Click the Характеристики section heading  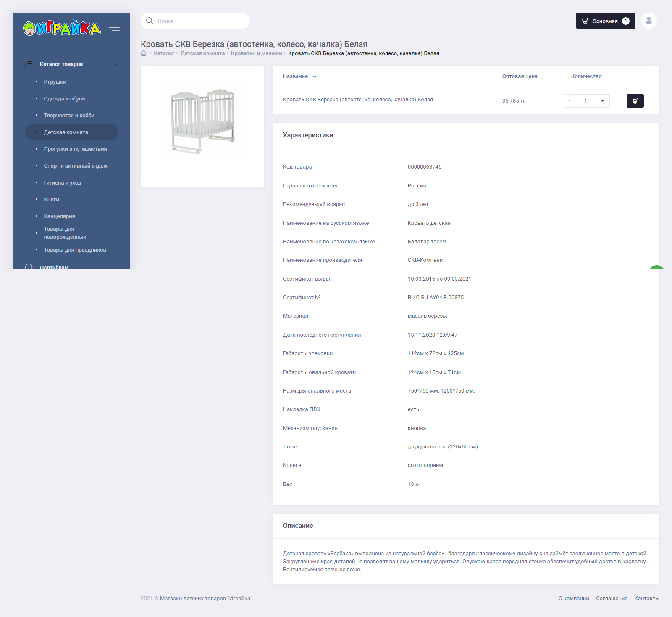(x=308, y=135)
